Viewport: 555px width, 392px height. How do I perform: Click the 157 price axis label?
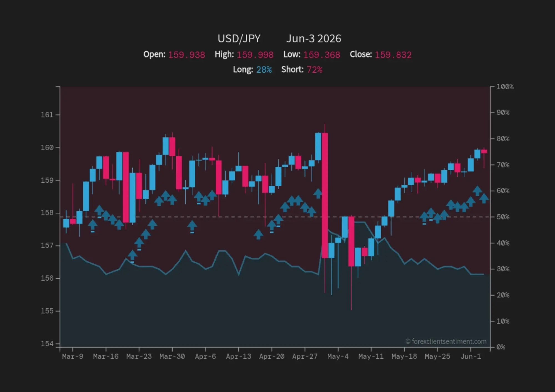coord(47,245)
